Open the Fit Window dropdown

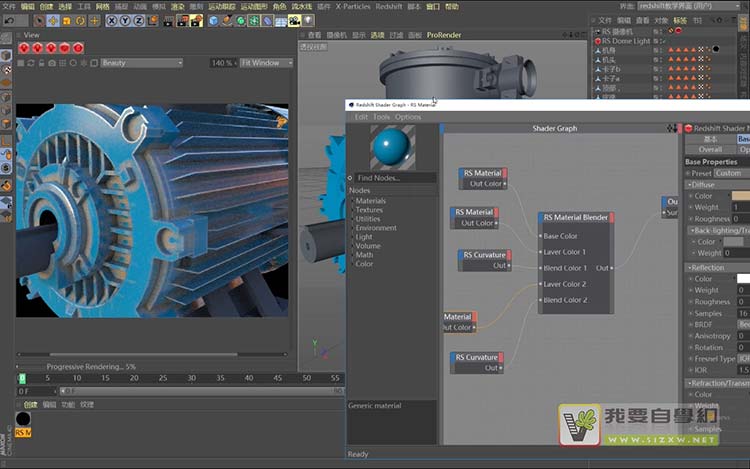(266, 63)
